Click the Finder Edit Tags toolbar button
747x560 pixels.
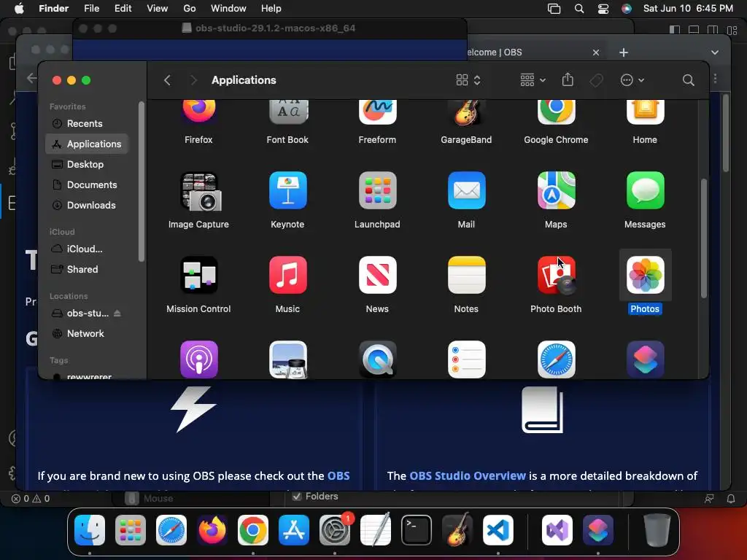(x=597, y=80)
